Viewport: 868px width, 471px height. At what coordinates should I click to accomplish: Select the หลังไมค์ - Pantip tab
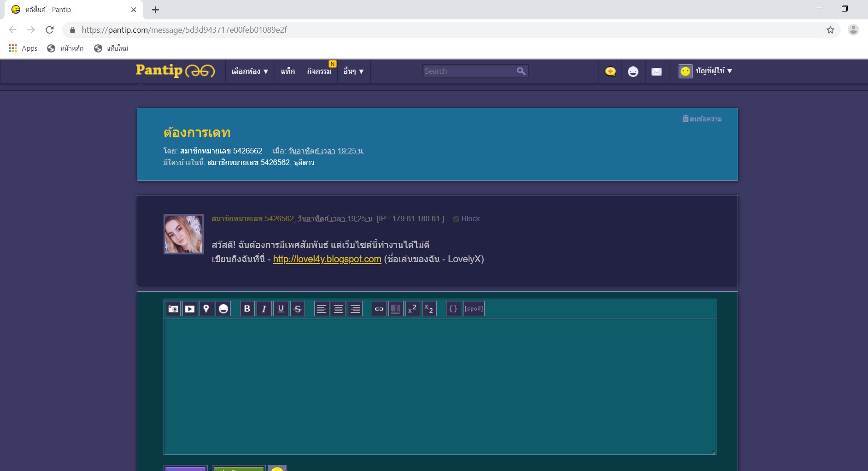point(74,10)
